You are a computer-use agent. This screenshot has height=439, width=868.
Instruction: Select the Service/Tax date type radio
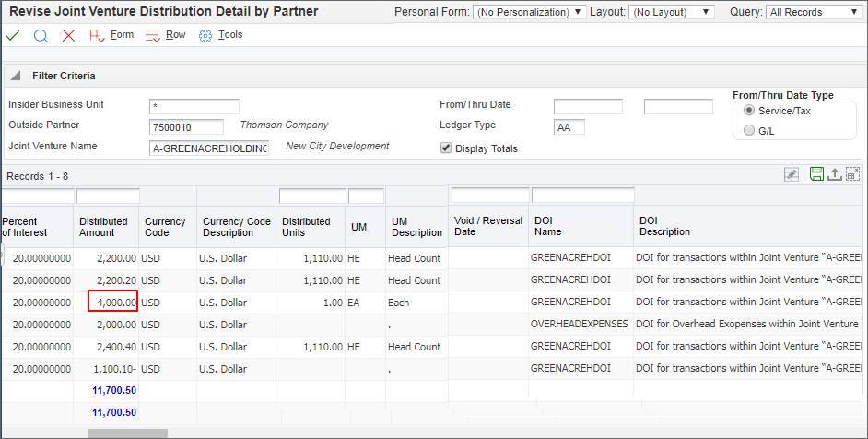tap(749, 111)
